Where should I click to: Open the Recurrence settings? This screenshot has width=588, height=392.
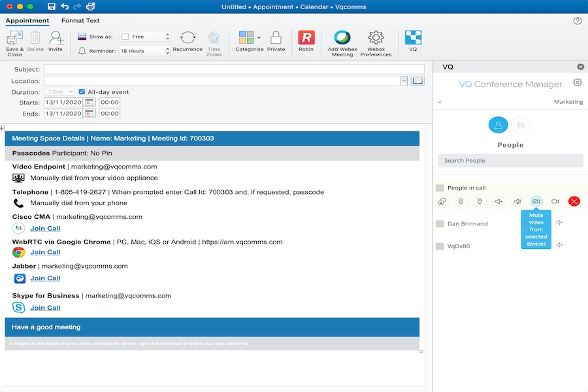coord(188,41)
